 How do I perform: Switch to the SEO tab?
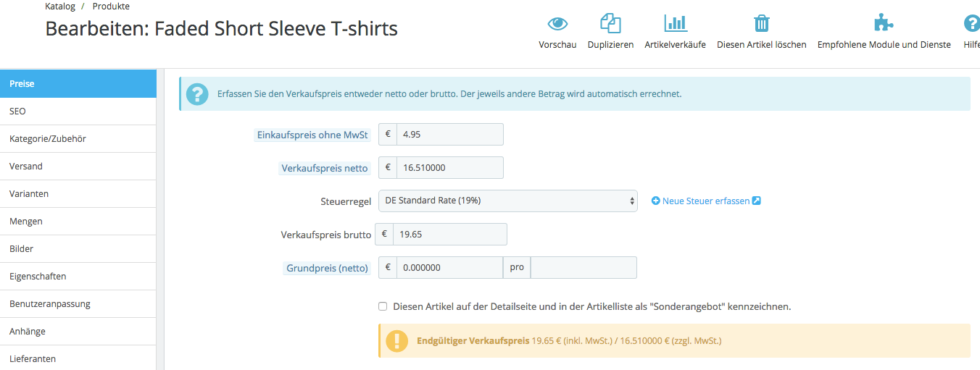(78, 112)
